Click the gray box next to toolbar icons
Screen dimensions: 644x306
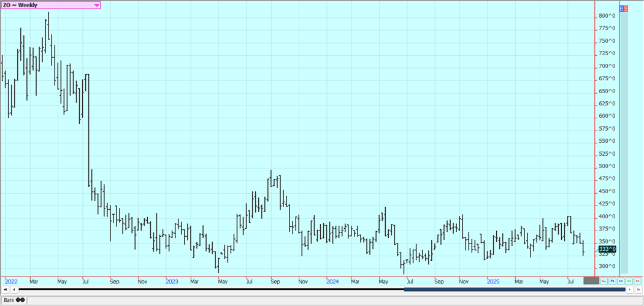(591, 281)
